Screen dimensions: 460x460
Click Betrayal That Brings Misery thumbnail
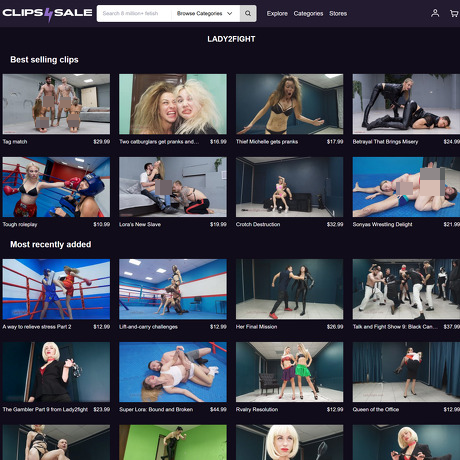[406, 104]
